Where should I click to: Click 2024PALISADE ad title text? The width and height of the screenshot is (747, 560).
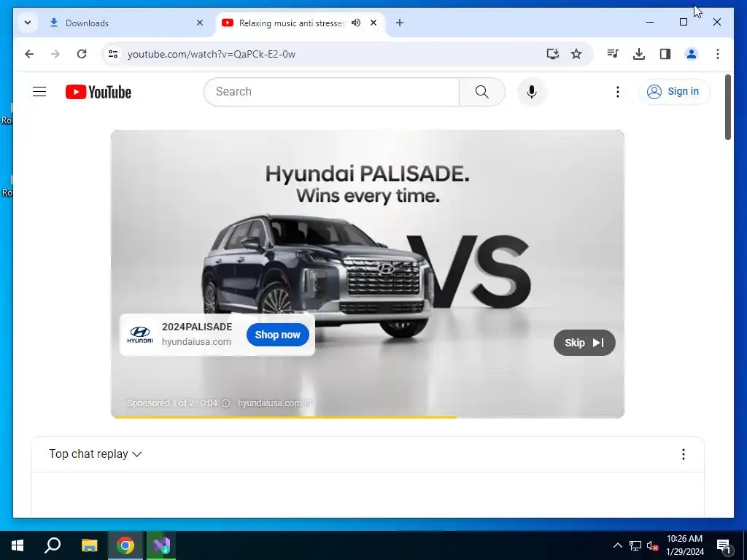[197, 327]
